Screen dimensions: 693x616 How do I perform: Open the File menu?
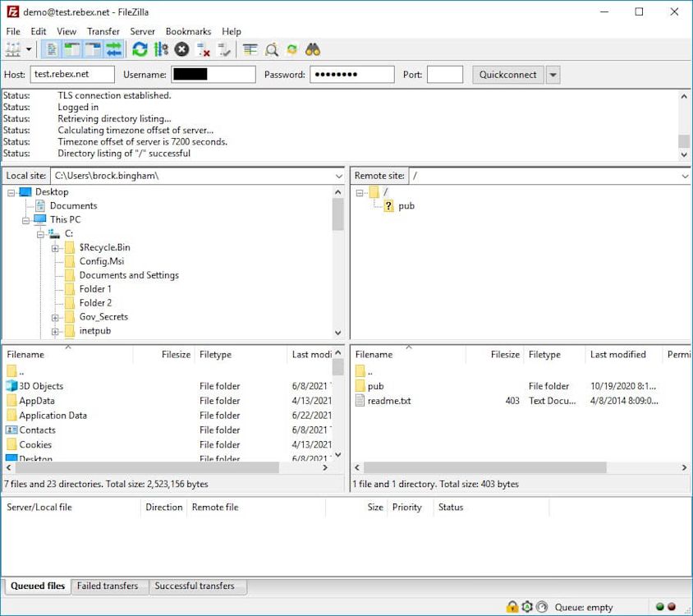13,31
